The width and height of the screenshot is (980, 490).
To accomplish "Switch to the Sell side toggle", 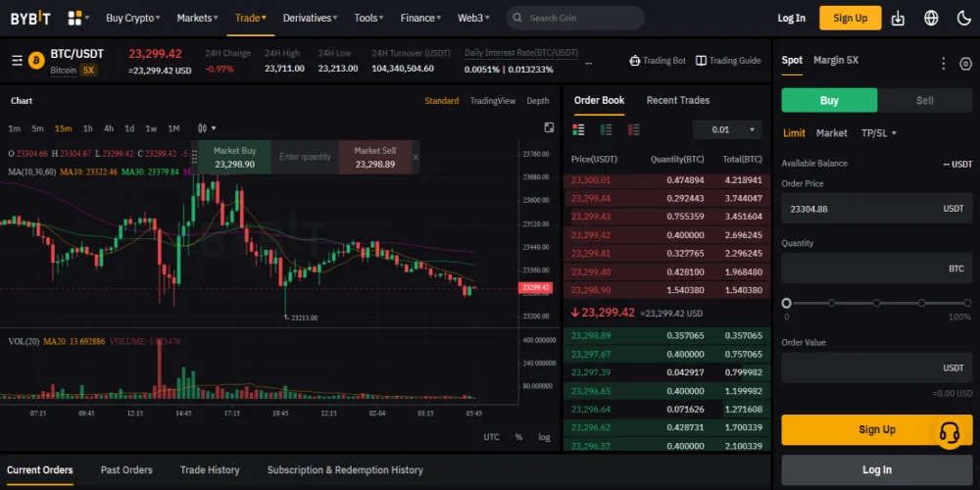I will pyautogui.click(x=924, y=100).
